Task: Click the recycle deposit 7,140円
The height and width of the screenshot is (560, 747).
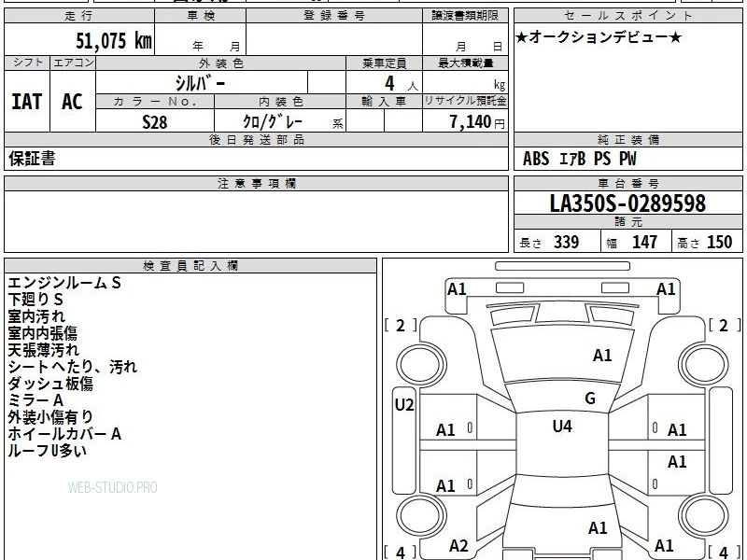Action: [477, 122]
